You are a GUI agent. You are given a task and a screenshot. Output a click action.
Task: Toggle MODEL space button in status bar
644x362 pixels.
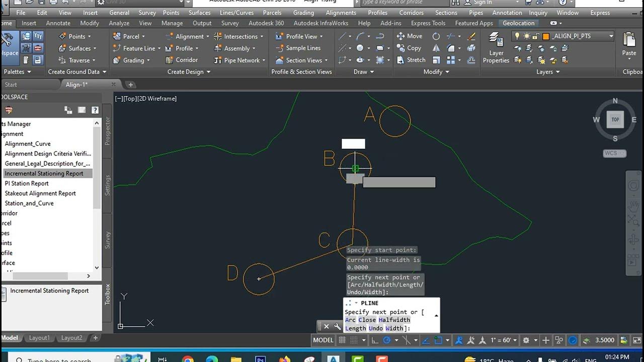coord(323,340)
